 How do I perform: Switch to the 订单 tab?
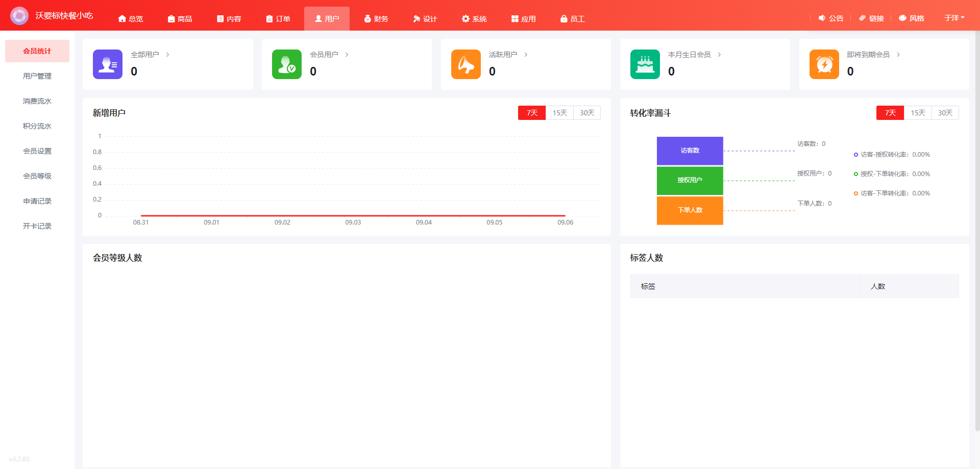tap(278, 19)
